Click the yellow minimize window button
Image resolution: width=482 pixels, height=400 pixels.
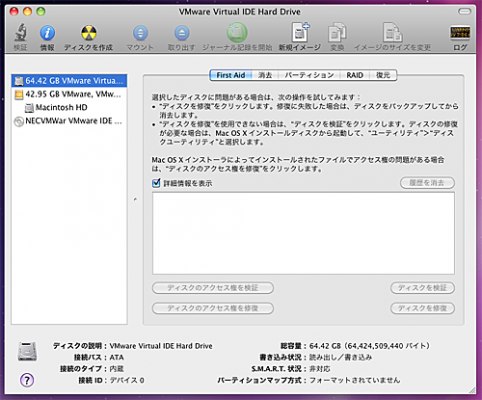pos(27,12)
